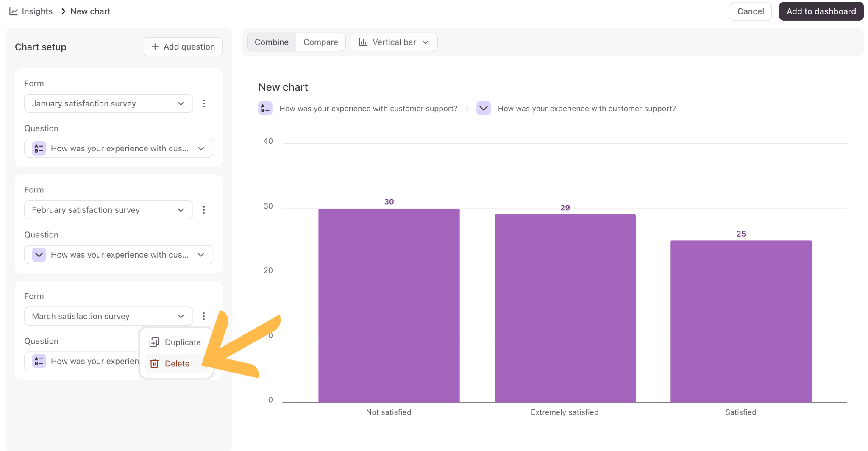Open the January form's three-dot menu

pos(204,103)
